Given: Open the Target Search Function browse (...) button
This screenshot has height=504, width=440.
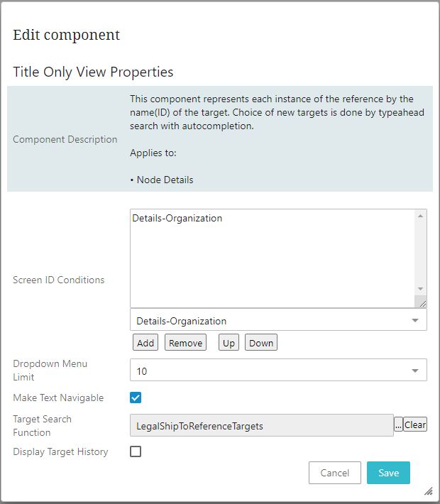Looking at the screenshot, I should [x=398, y=425].
